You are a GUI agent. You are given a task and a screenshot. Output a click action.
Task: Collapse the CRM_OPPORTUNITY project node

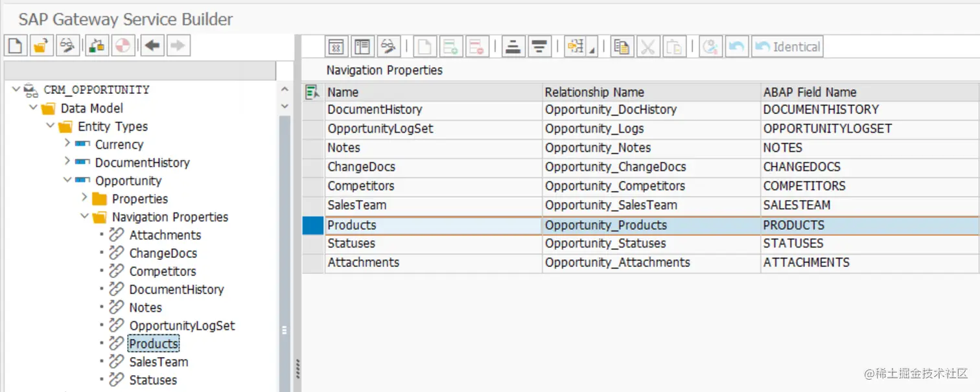pos(16,89)
